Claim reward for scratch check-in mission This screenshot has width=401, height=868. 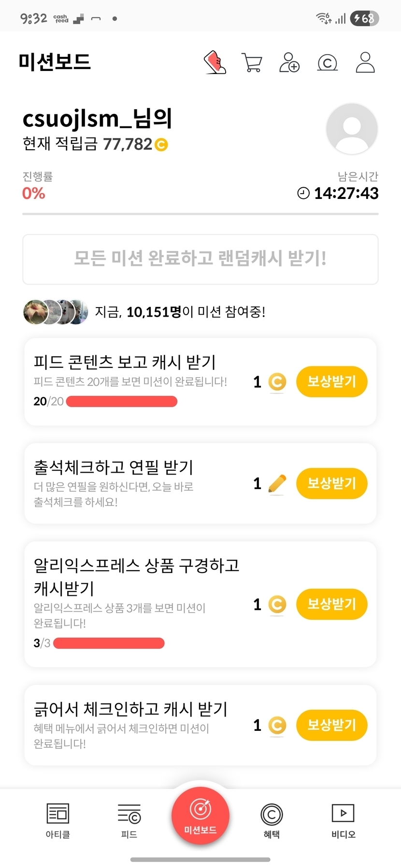331,725
